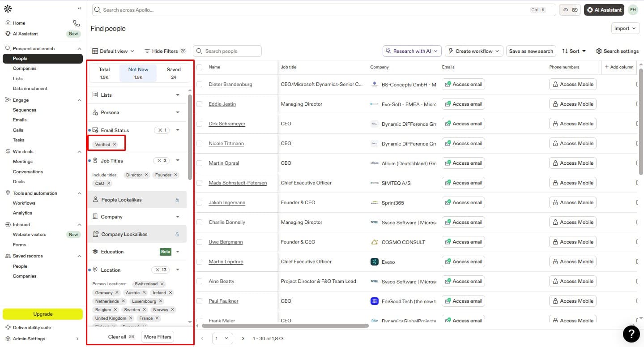The height and width of the screenshot is (347, 644).
Task: Open the help question mark button
Action: click(x=631, y=334)
